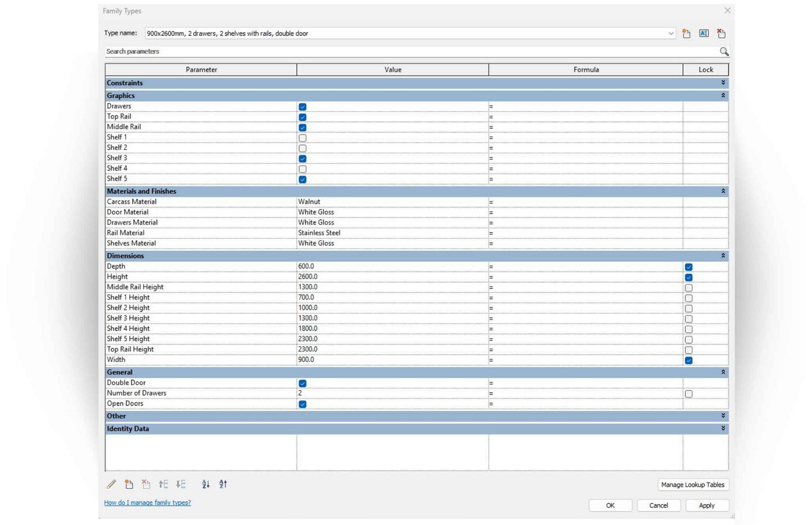
Task: Sort parameters in ascending order
Action: point(206,485)
